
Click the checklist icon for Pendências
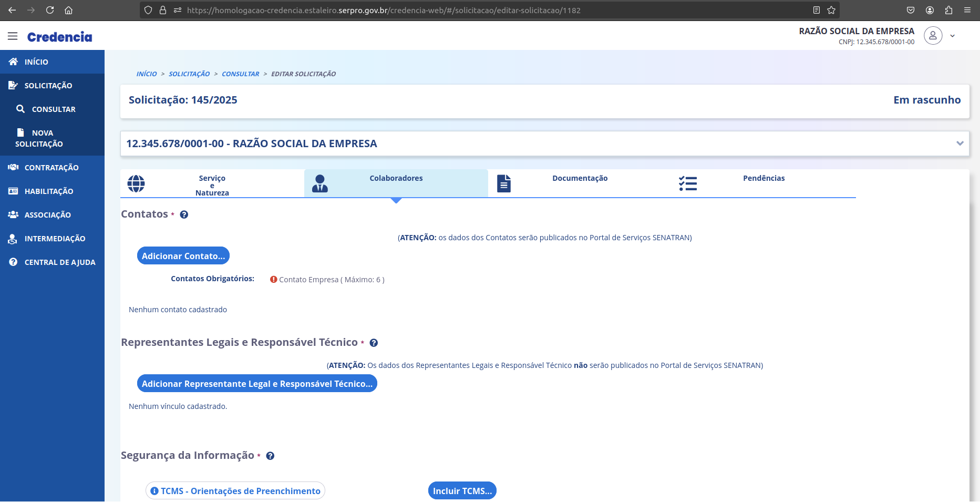tap(687, 183)
